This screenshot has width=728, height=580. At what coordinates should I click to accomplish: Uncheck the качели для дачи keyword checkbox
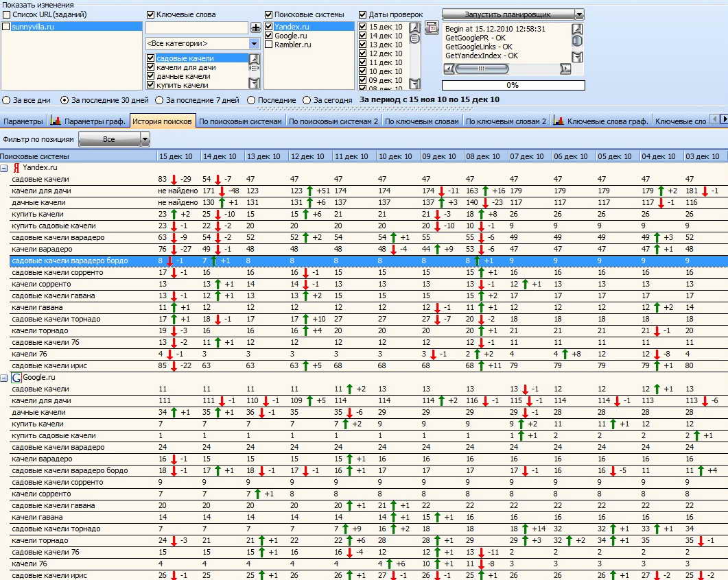tap(150, 67)
